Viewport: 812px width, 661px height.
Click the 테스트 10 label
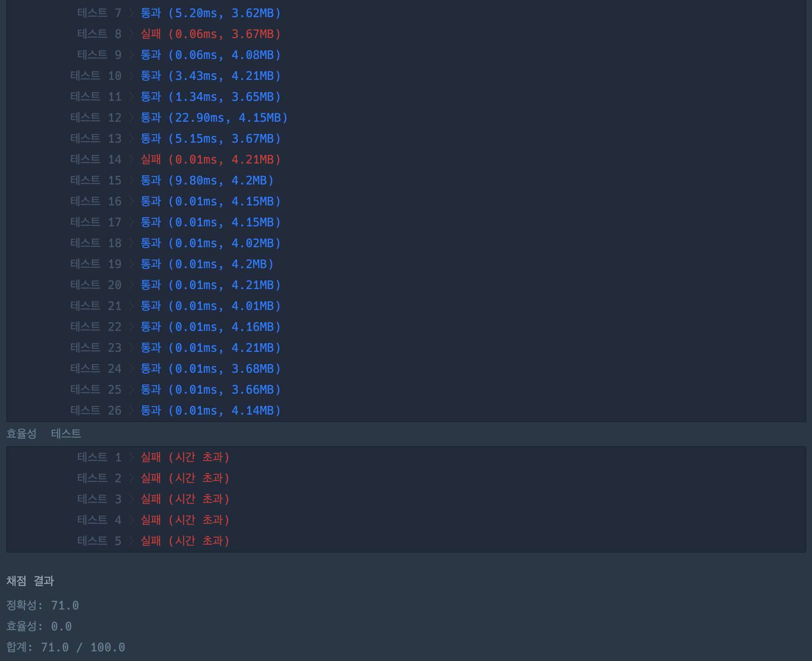[x=96, y=76]
